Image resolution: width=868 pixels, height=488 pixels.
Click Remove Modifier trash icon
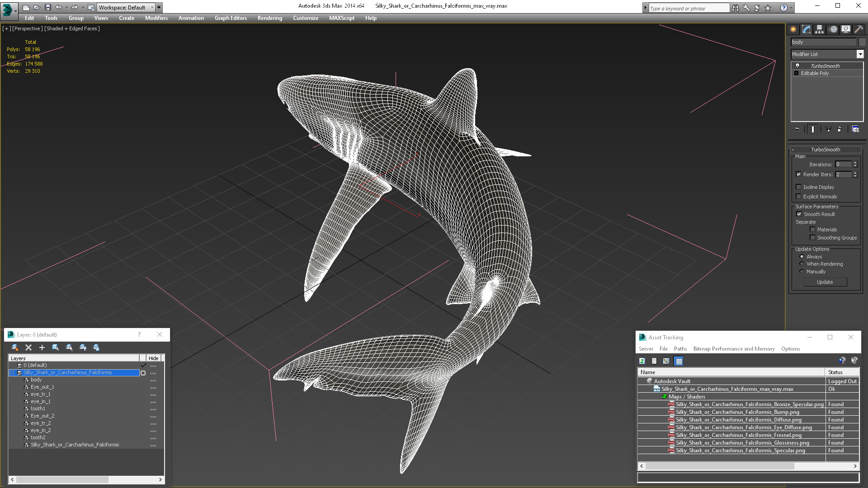point(840,129)
